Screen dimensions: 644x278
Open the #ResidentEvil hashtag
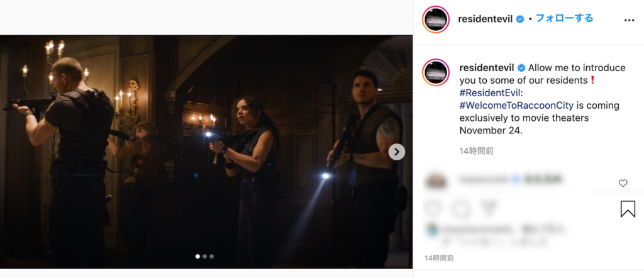tap(489, 93)
